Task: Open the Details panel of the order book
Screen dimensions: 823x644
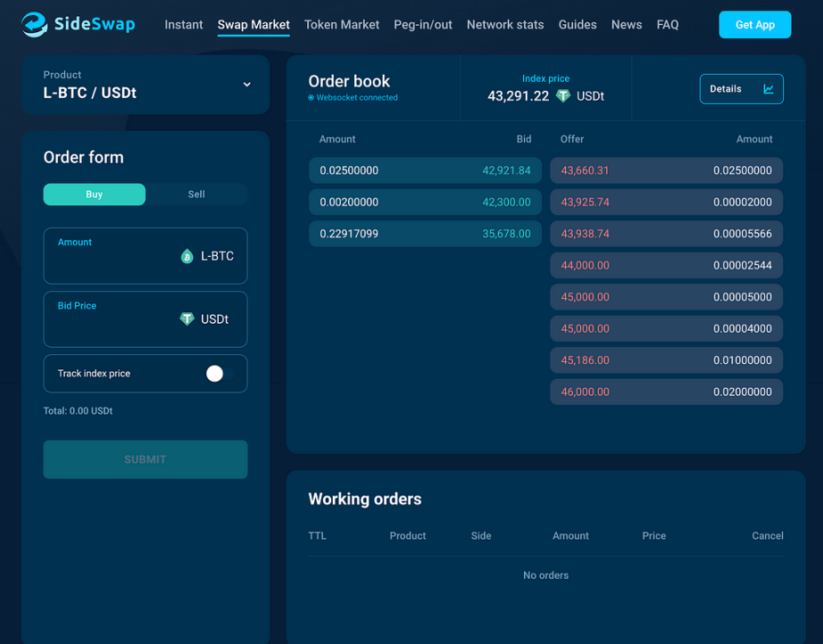Action: pos(741,89)
